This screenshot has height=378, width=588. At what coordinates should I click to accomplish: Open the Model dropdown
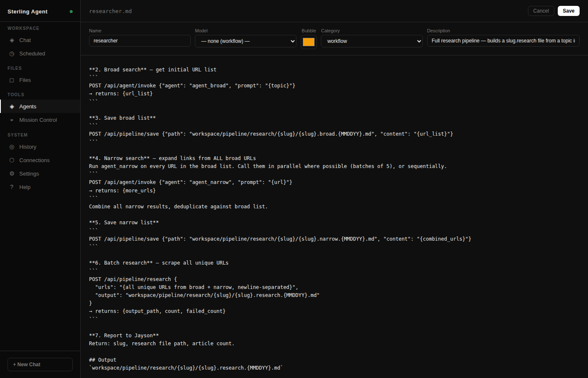coord(246,41)
